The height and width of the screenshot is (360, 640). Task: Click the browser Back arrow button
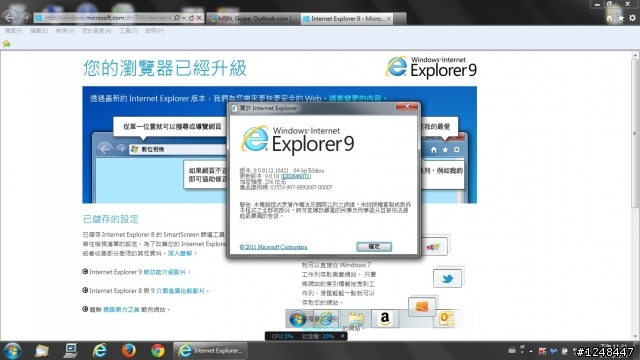click(9, 17)
